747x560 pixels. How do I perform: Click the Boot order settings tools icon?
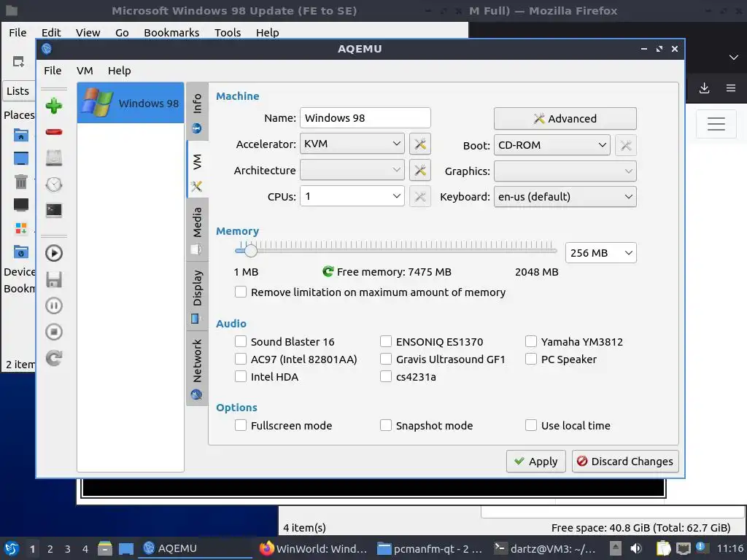click(625, 145)
